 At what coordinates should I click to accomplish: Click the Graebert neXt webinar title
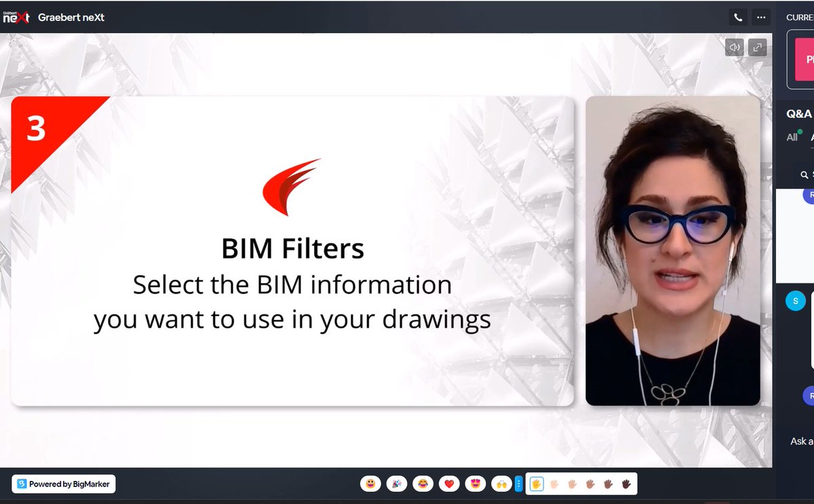point(71,18)
